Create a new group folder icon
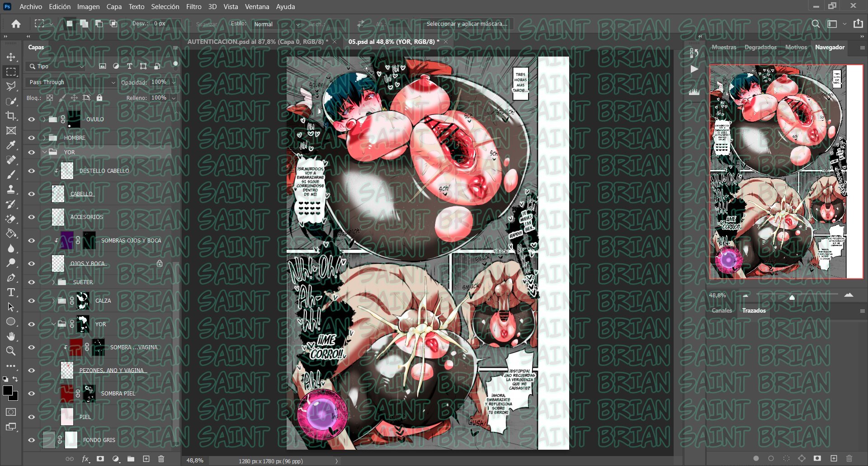The image size is (868, 466). point(131,459)
